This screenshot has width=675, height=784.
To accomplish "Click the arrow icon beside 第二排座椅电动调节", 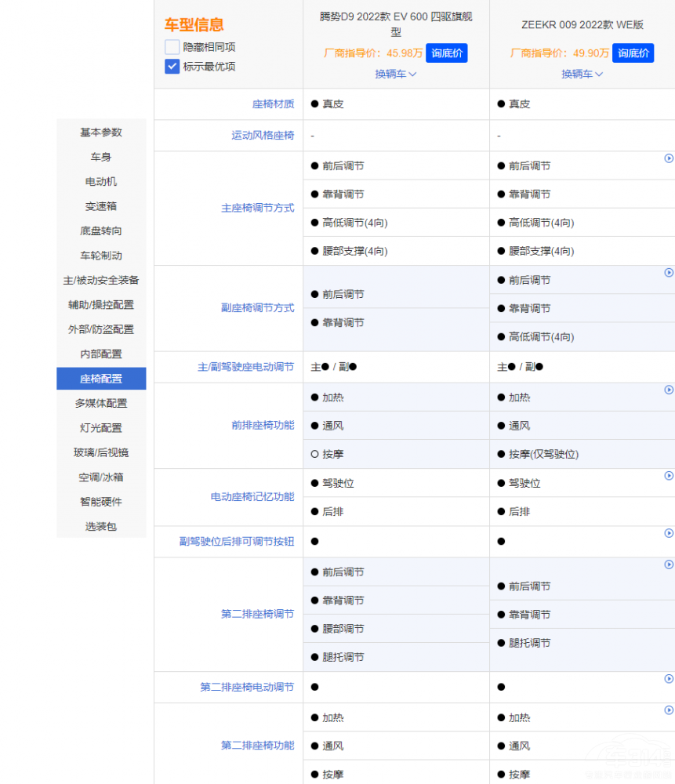I will click(x=668, y=679).
